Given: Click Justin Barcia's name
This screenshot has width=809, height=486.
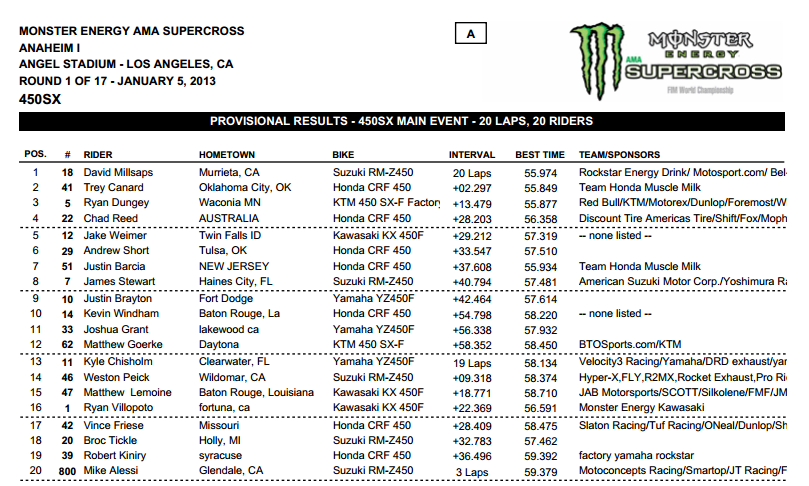Looking at the screenshot, I should 114,267.
